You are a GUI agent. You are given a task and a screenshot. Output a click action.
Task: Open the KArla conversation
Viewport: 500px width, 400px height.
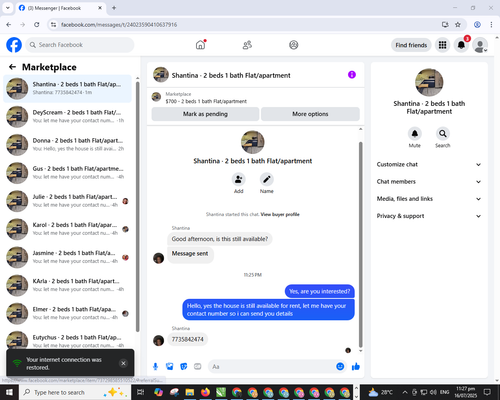click(x=67, y=285)
